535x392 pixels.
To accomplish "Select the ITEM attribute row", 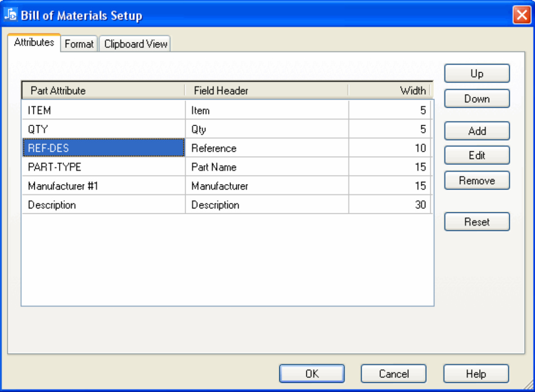I will click(x=40, y=111).
